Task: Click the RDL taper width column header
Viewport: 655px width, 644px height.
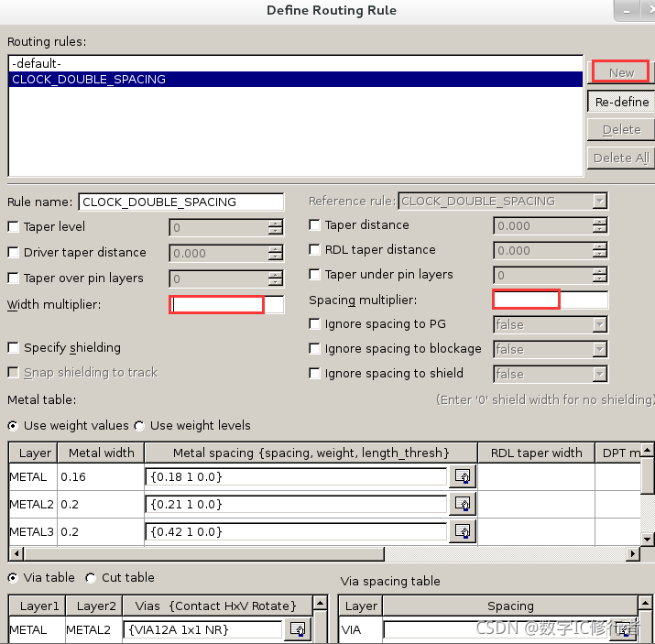Action: tap(536, 453)
